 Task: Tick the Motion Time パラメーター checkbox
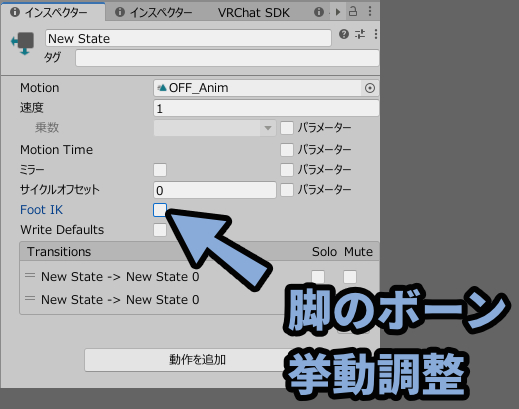(287, 150)
